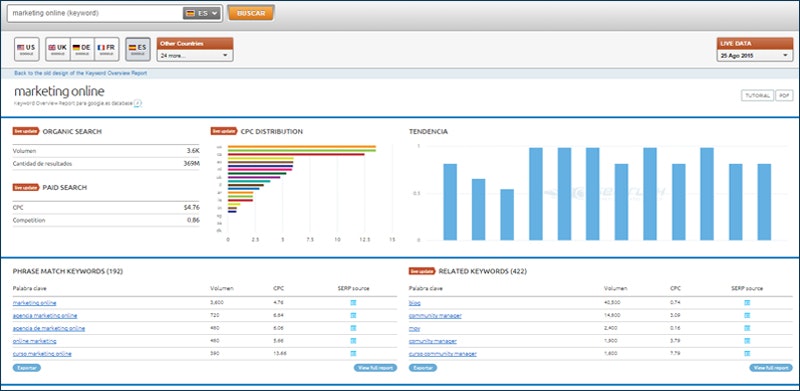Screen dimensions: 800x391
Task: Click the 0.86 Competition value
Action: (194, 220)
